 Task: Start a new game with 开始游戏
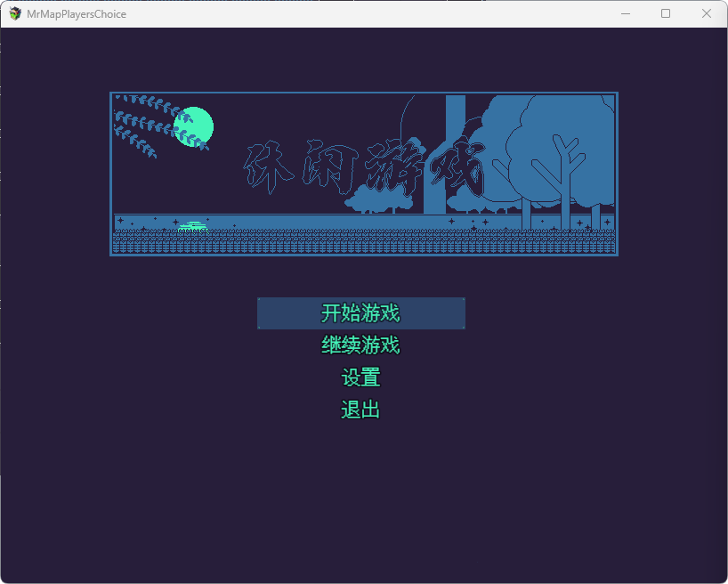tap(361, 313)
